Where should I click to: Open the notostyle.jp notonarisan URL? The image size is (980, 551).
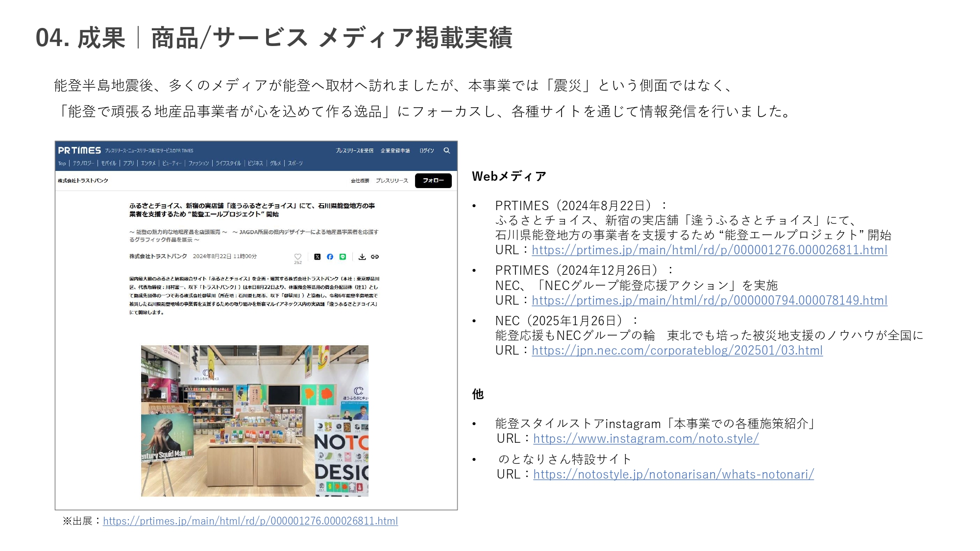[673, 475]
